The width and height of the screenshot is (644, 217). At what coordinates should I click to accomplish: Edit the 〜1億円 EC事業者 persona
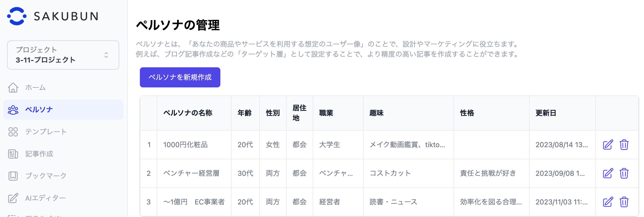608,202
